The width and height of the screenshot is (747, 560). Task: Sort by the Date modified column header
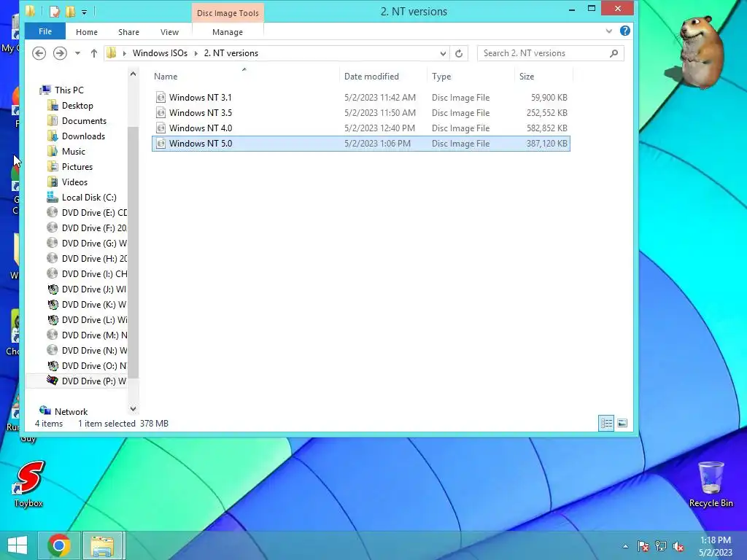click(371, 76)
